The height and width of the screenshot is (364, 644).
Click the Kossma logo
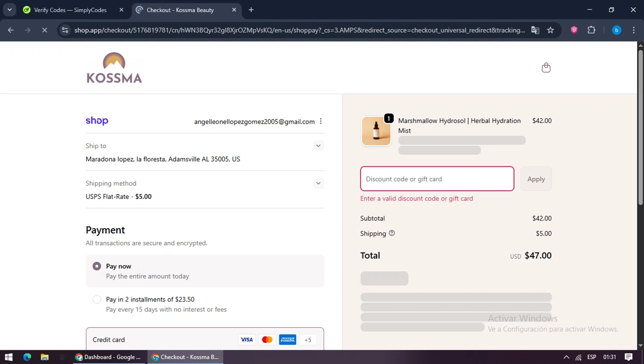(x=114, y=67)
